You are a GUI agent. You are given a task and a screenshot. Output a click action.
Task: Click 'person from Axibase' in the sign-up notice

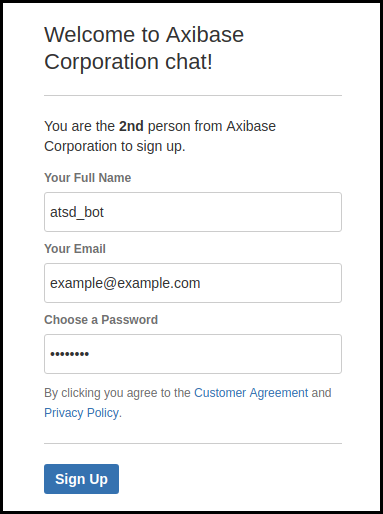pyautogui.click(x=212, y=126)
